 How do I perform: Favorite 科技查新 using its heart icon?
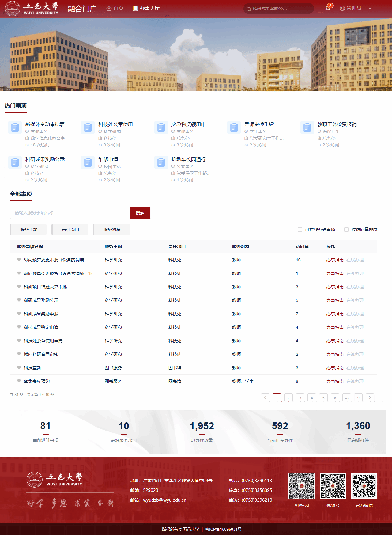click(x=19, y=367)
